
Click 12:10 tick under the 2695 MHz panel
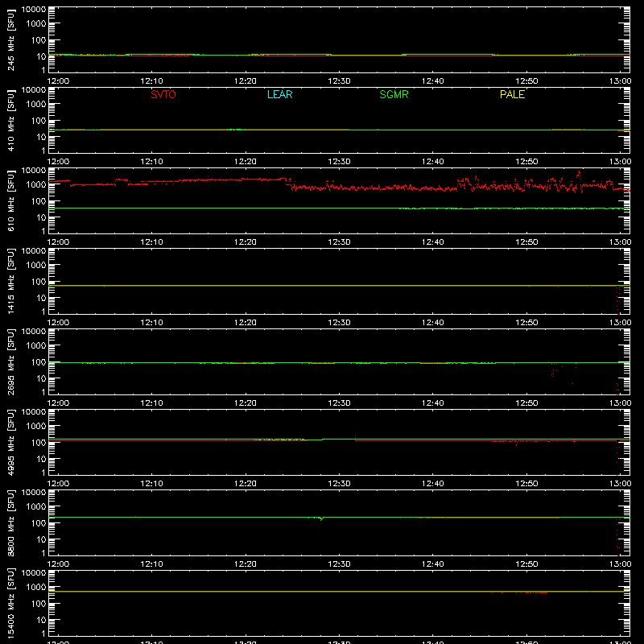[152, 403]
